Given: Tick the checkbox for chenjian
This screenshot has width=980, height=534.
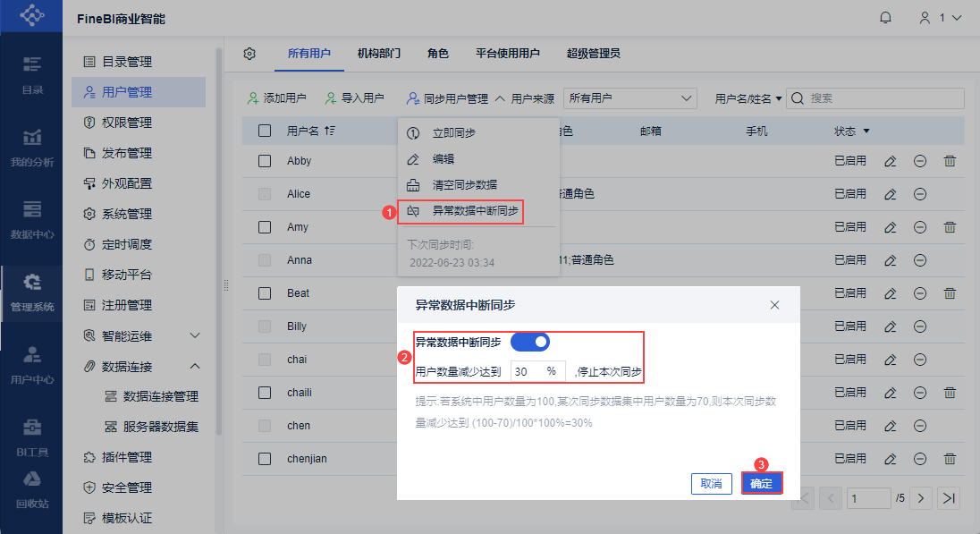Looking at the screenshot, I should coord(265,459).
